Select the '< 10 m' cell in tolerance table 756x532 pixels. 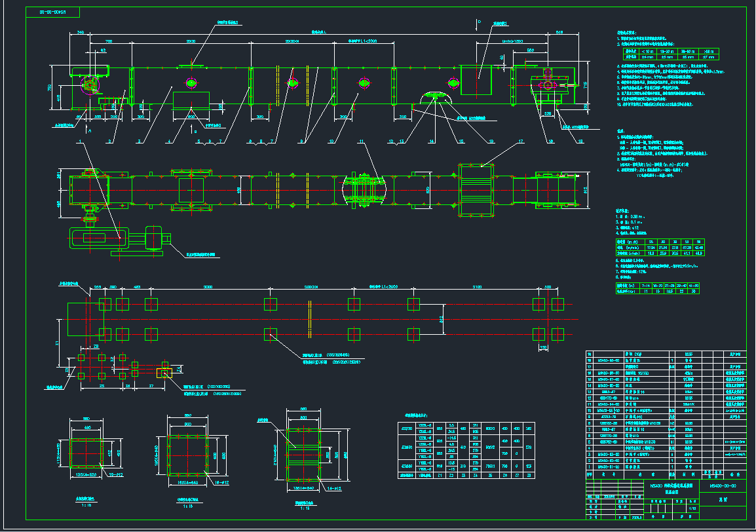pyautogui.click(x=647, y=51)
